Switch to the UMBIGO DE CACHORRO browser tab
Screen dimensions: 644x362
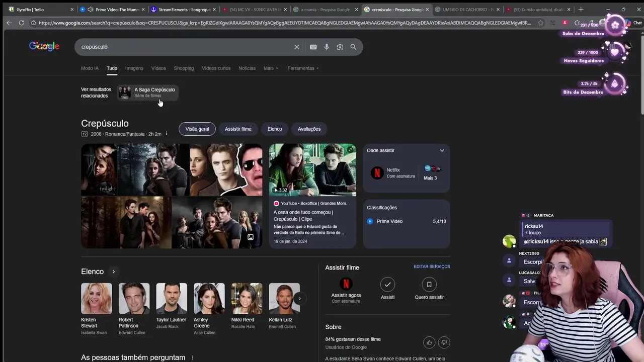pos(468,10)
